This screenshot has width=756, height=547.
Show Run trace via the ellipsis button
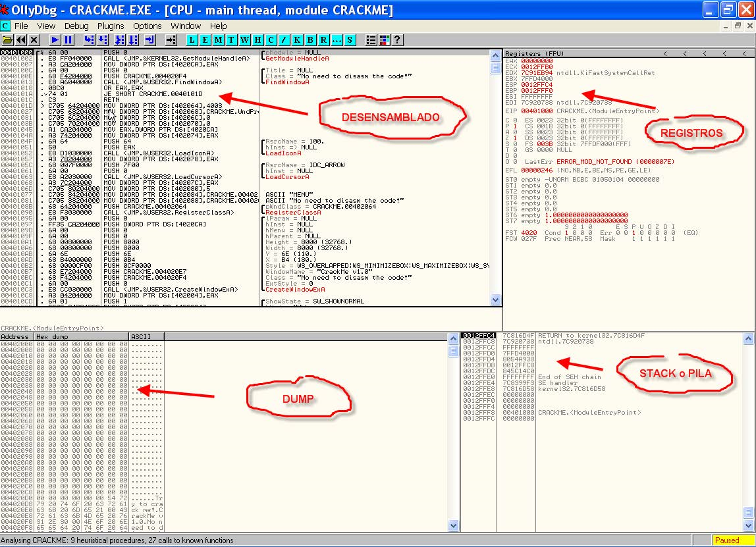[337, 40]
